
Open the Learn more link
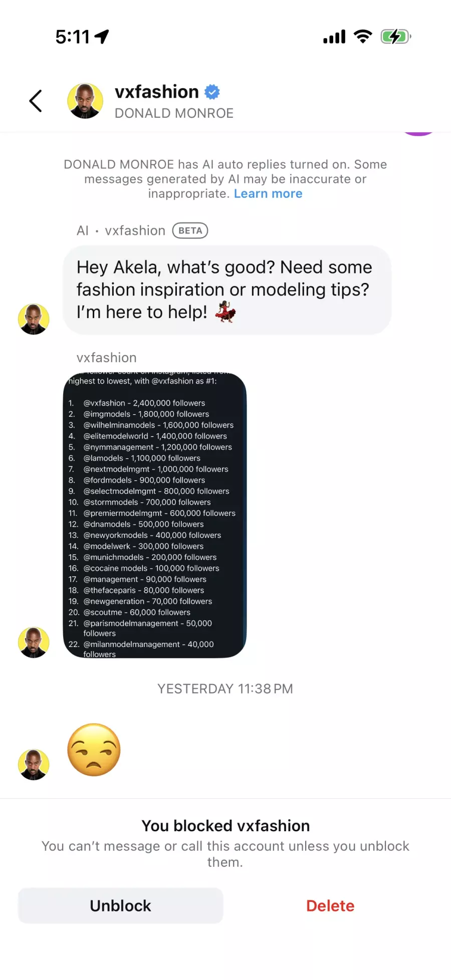[x=268, y=194]
